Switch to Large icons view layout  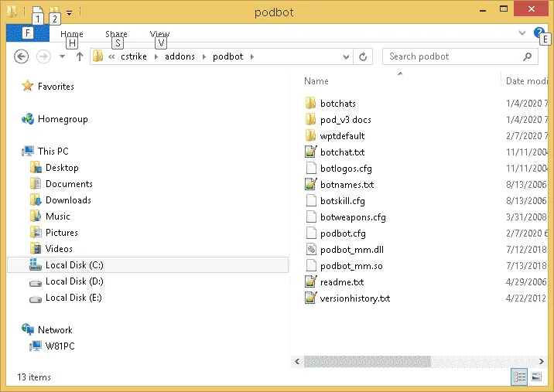536,377
